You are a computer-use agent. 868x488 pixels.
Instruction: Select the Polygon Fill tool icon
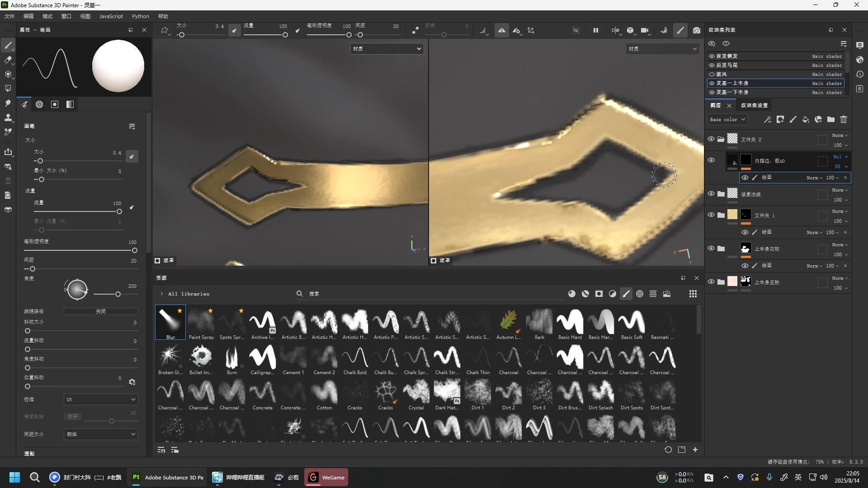pos(8,89)
